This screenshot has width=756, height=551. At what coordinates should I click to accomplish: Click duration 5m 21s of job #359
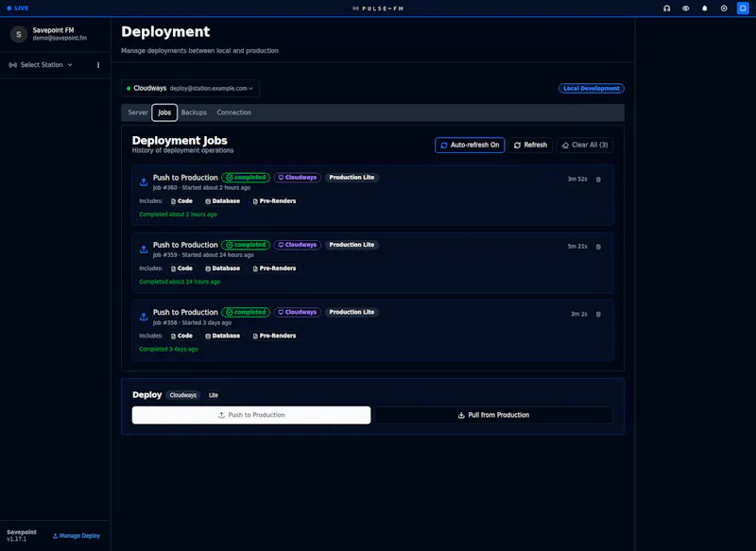pyautogui.click(x=577, y=247)
